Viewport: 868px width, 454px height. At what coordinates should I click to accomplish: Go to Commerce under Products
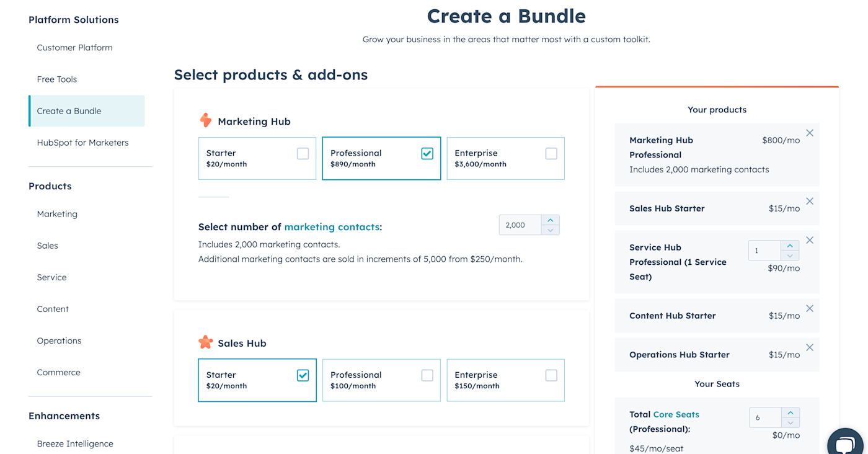click(x=58, y=372)
